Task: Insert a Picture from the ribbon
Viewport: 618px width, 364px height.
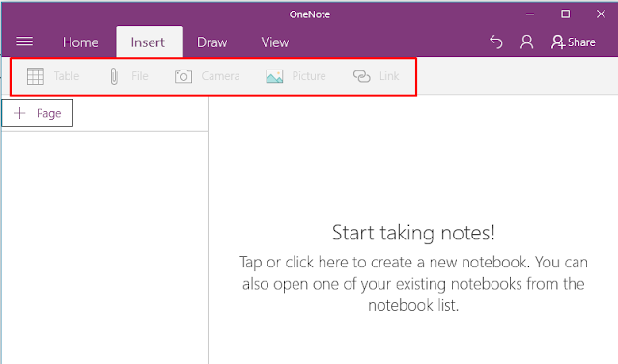Action: [296, 76]
